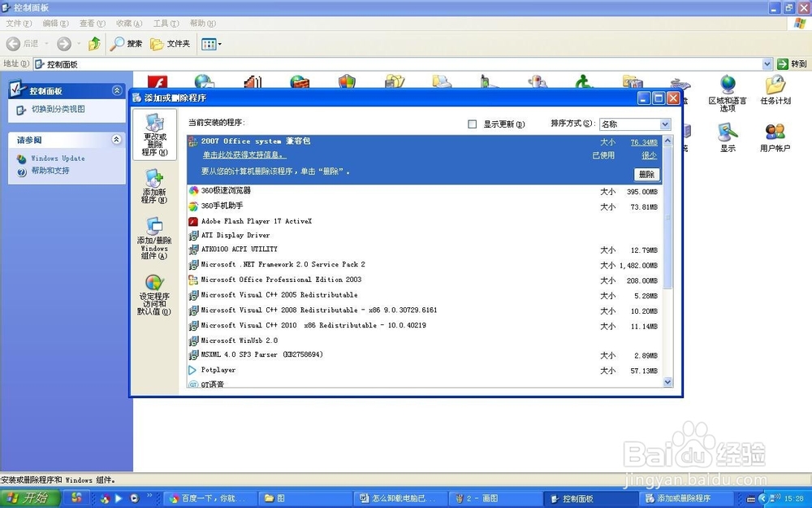
Task: Click the program list vertical scrollbar thumb
Action: 667,217
